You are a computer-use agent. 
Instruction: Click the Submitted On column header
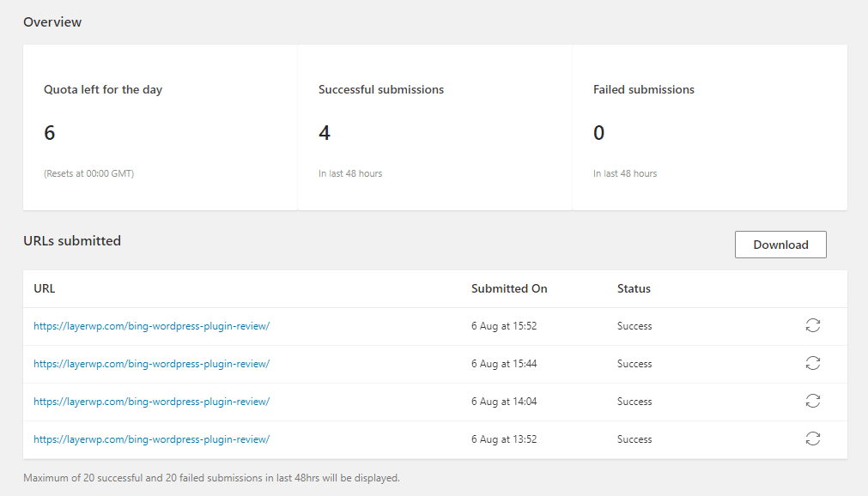[509, 288]
